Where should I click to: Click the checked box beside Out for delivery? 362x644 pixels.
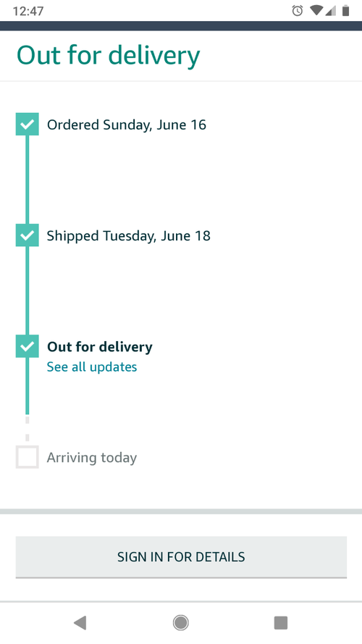tap(27, 346)
